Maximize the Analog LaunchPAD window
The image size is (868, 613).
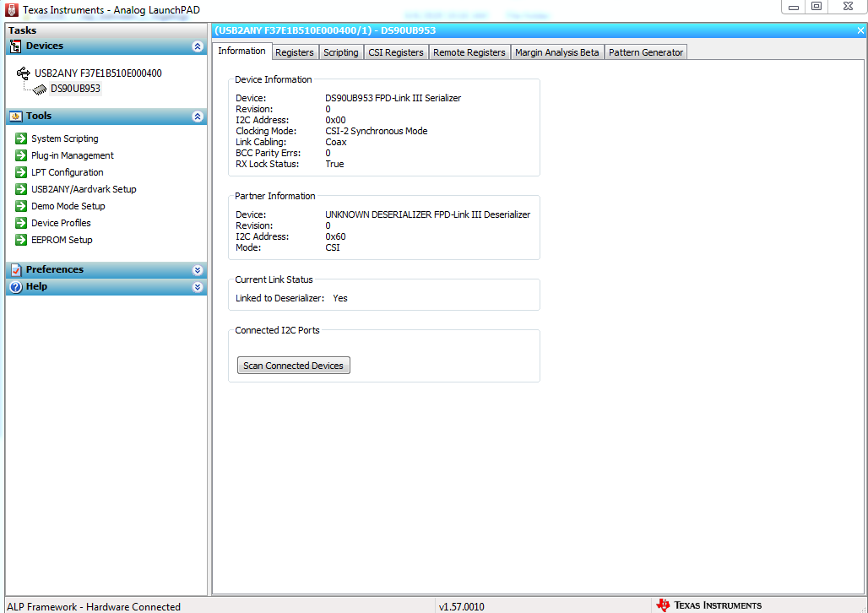click(816, 6)
